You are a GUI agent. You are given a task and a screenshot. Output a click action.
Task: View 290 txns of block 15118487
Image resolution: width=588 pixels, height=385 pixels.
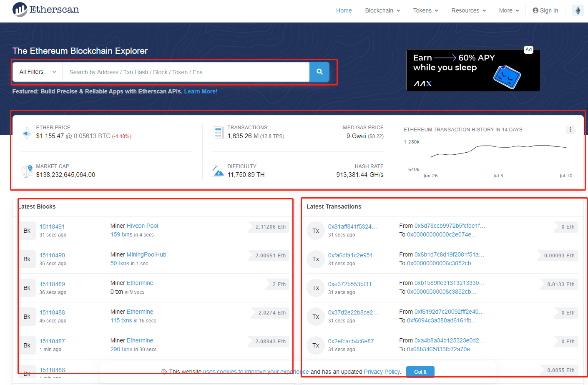click(121, 349)
